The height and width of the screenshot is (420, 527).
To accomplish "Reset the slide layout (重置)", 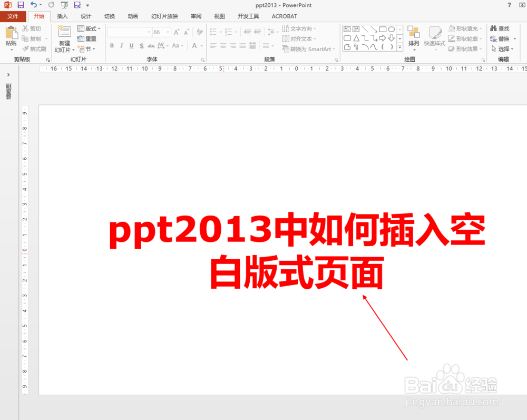I will click(87, 38).
